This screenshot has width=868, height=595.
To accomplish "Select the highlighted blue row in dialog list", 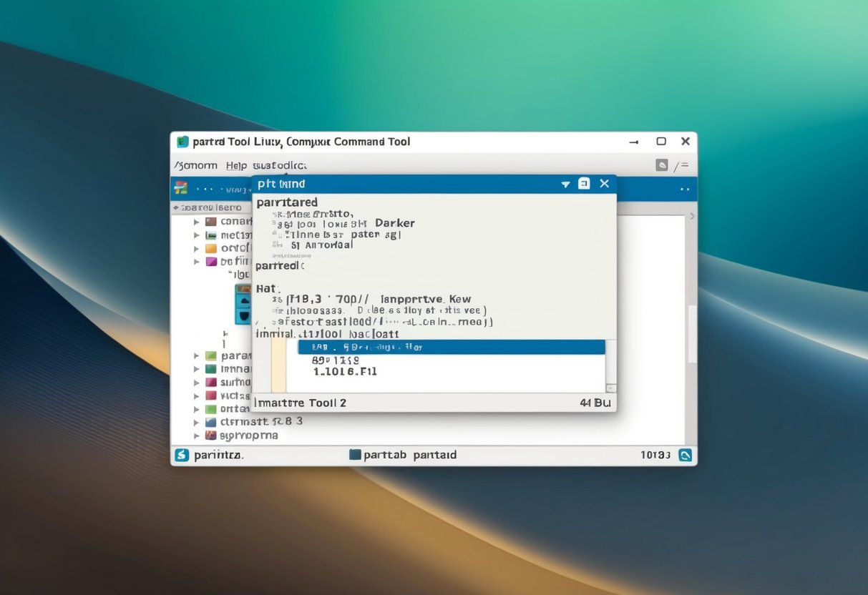I will [451, 347].
